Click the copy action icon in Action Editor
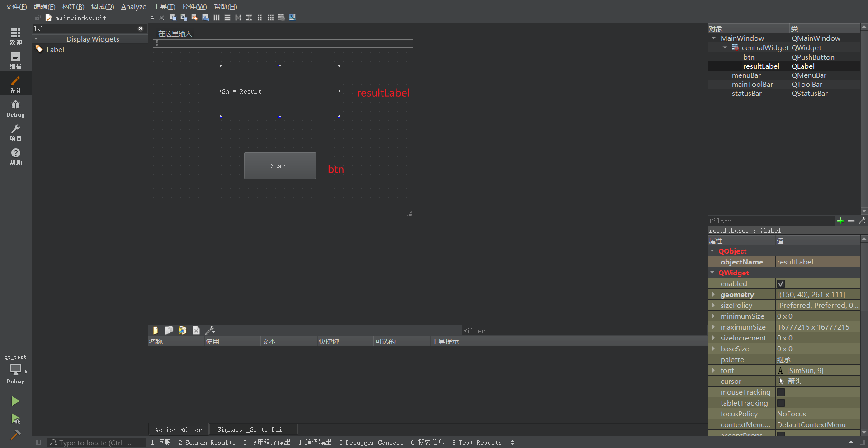 pos(169,330)
